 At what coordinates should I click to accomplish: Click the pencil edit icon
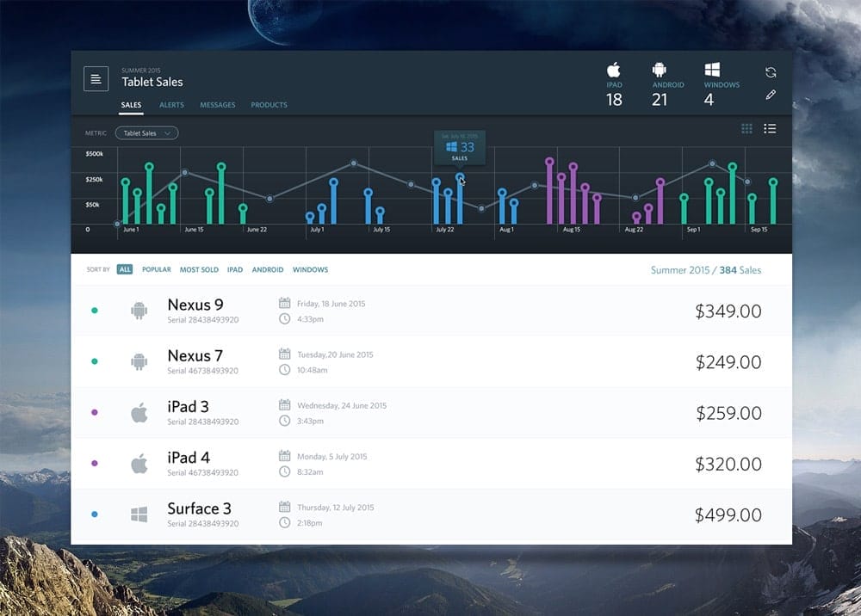771,95
